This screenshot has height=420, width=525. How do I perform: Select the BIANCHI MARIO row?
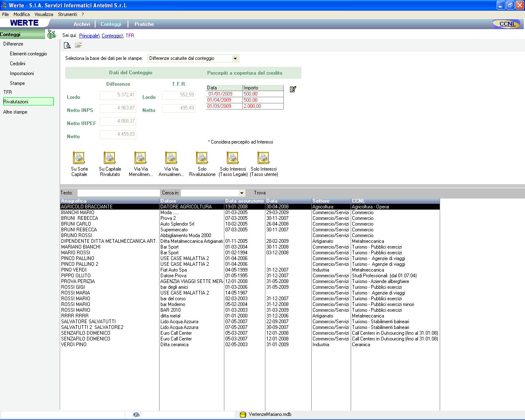click(250, 212)
